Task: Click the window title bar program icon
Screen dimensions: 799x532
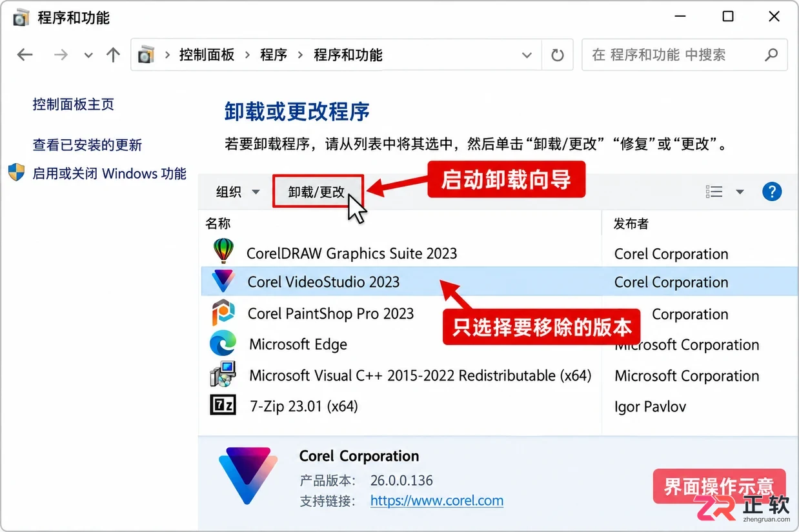Action: [21, 17]
